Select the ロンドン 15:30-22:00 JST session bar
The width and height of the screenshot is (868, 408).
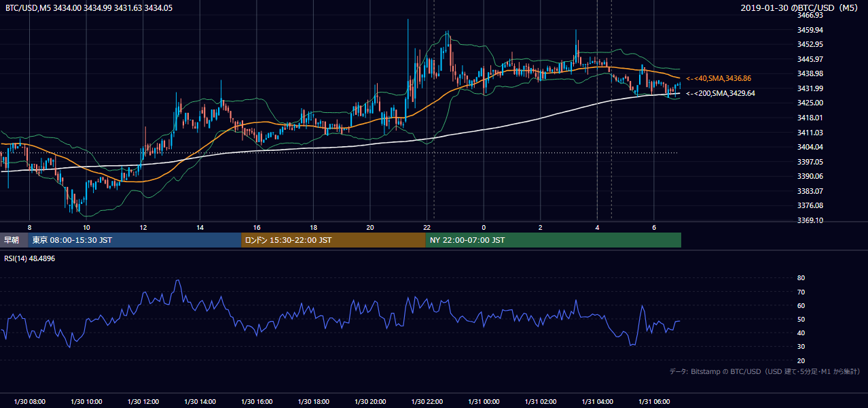(333, 240)
